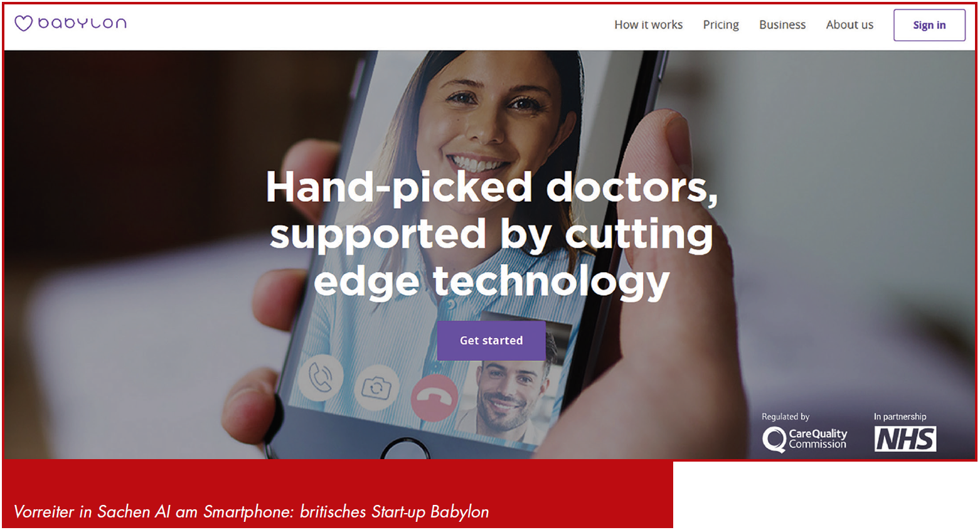Click the NHS partnership logo
The image size is (980, 530).
(905, 438)
